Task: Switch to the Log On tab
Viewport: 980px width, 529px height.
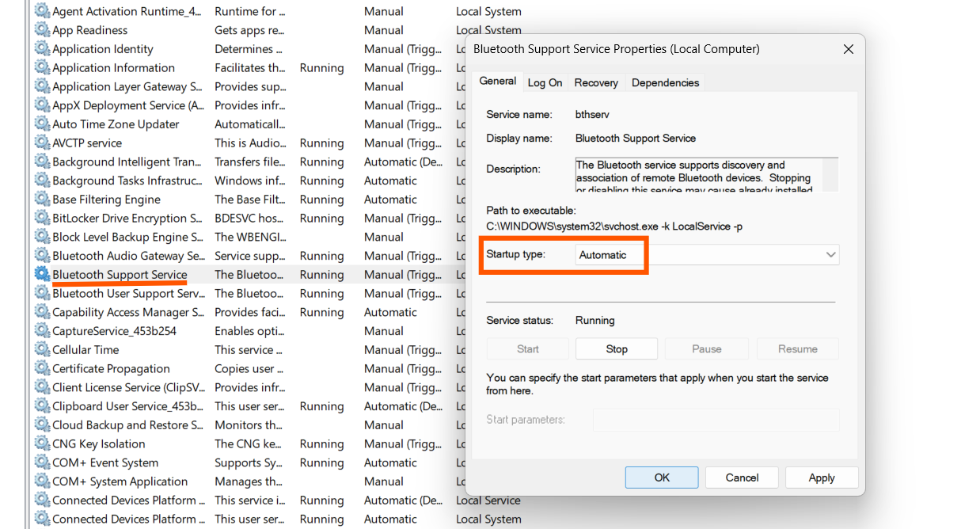Action: point(545,82)
